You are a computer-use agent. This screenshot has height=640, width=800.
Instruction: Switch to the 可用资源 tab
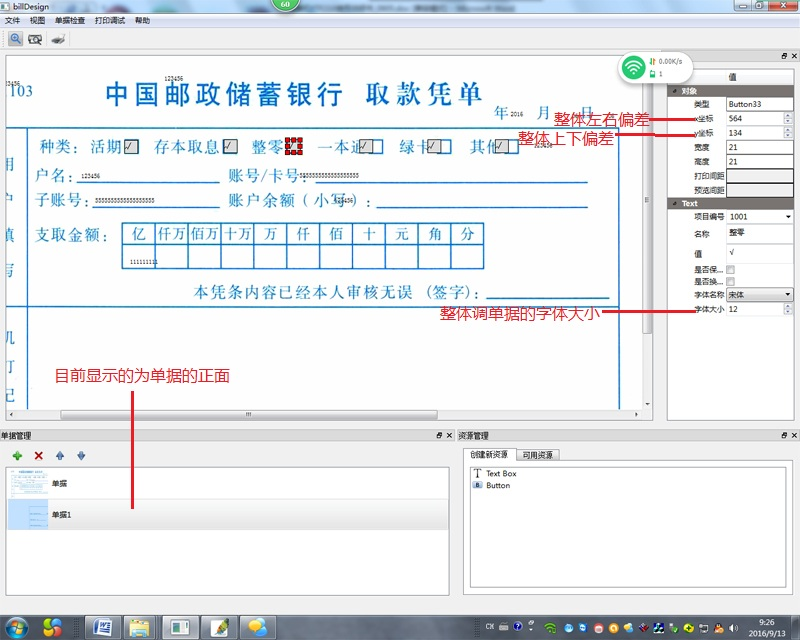tap(539, 455)
